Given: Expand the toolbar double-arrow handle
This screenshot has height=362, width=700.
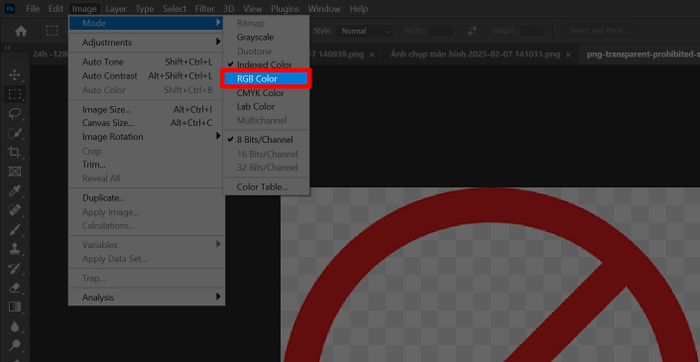Looking at the screenshot, I should (x=8, y=48).
